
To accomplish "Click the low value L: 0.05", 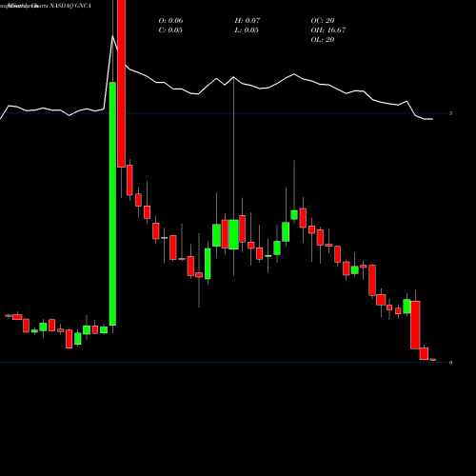I will pyautogui.click(x=247, y=30).
